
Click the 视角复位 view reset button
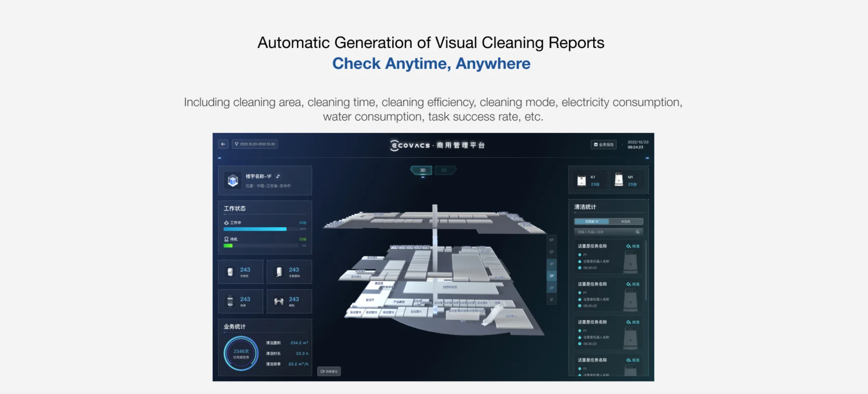pyautogui.click(x=329, y=371)
